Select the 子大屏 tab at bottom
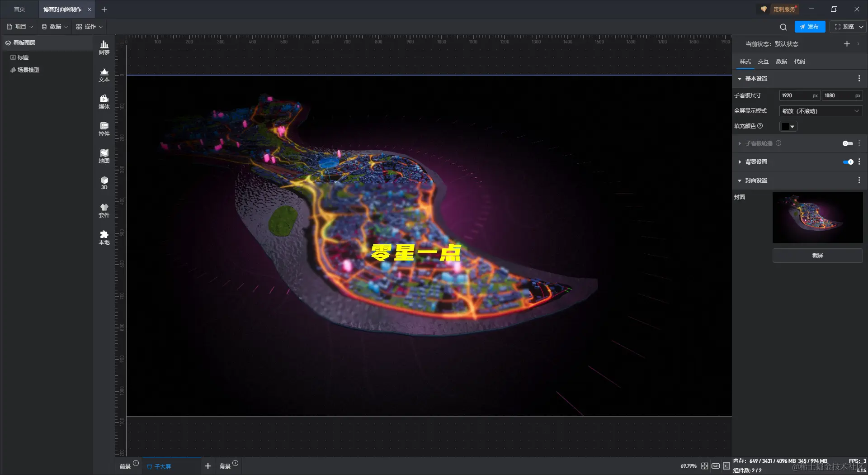The height and width of the screenshot is (475, 868). coord(172,466)
